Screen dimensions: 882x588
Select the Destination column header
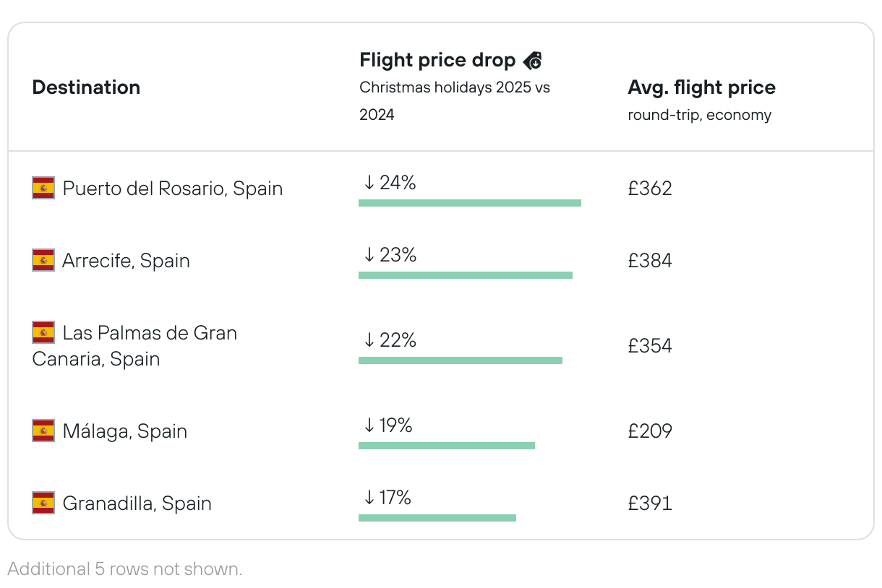(86, 87)
